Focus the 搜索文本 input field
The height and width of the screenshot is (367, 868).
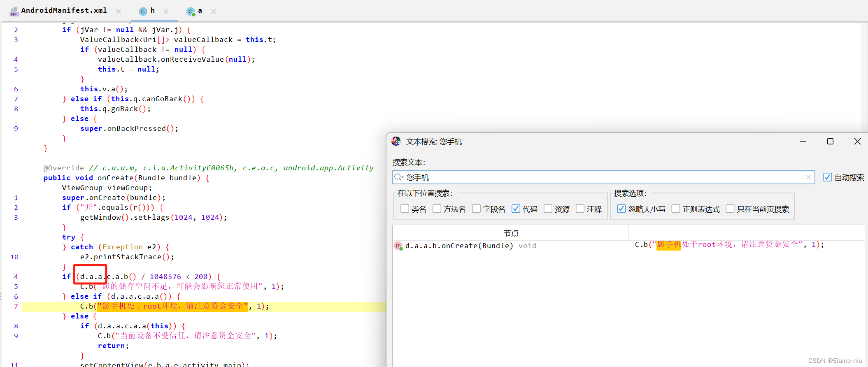(603, 177)
